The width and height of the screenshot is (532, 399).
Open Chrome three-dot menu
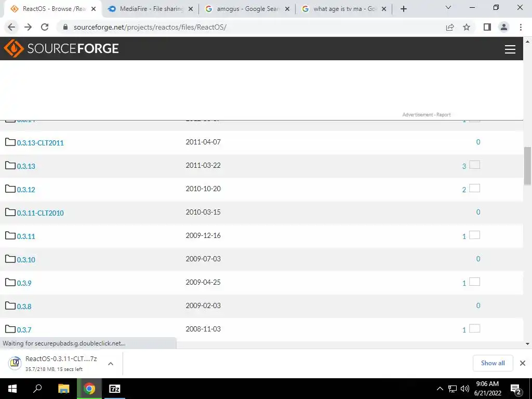coord(521,27)
